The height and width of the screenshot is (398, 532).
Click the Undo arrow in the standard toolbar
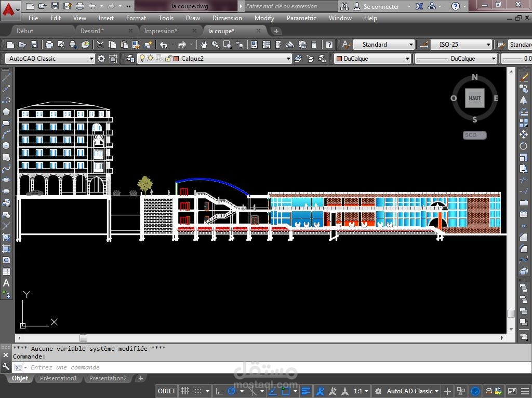pos(164,45)
